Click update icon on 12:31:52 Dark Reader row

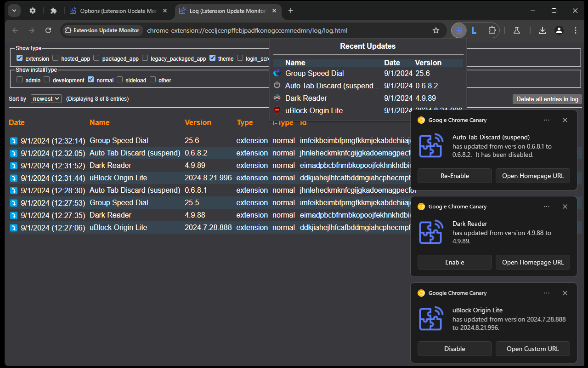tap(14, 166)
